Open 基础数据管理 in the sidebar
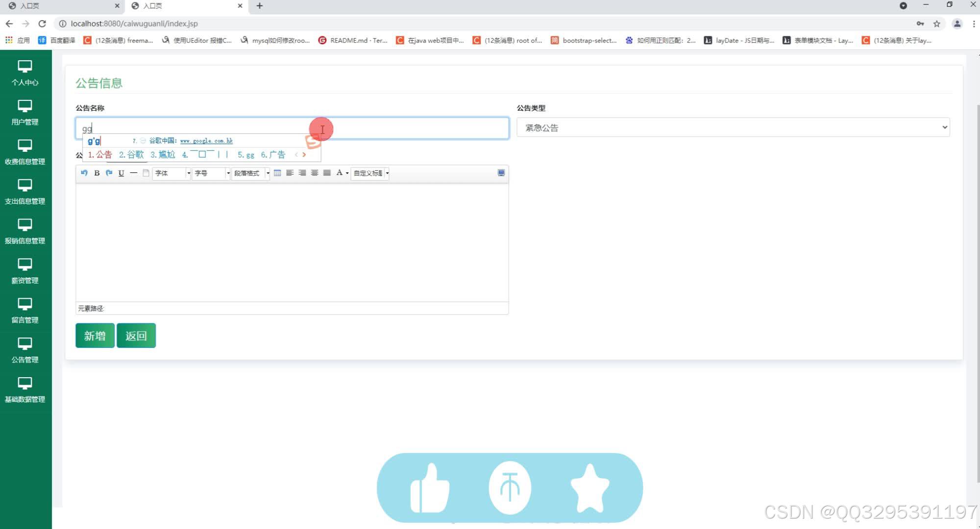 tap(25, 390)
